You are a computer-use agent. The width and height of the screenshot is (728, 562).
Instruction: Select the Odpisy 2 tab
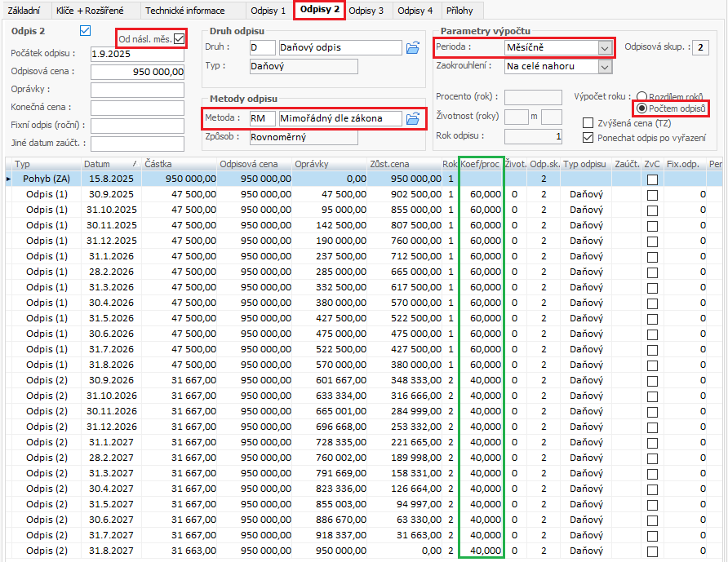click(x=319, y=10)
